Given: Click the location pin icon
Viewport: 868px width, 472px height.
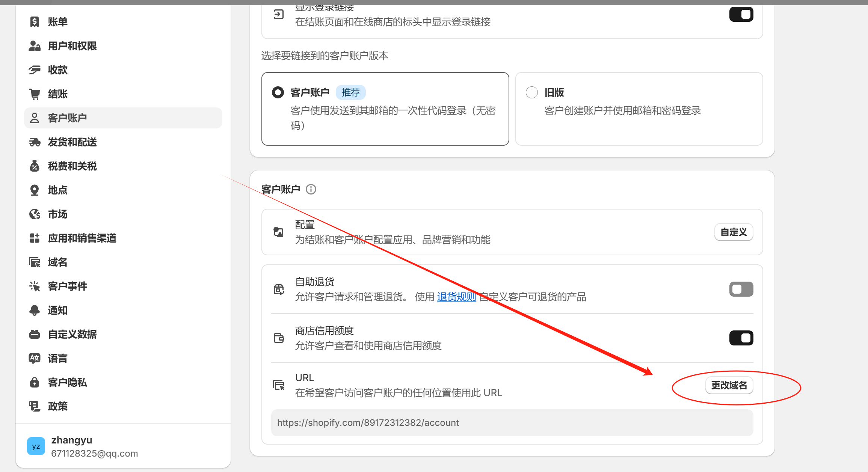Looking at the screenshot, I should tap(35, 190).
